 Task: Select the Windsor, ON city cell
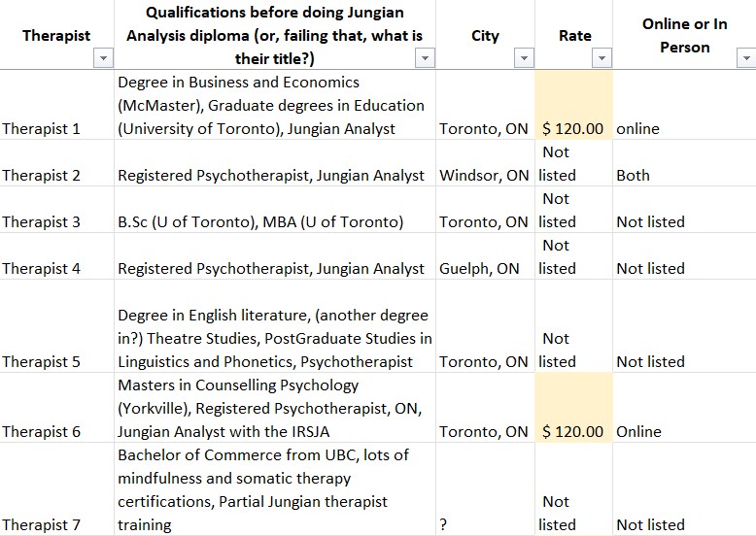click(x=484, y=175)
